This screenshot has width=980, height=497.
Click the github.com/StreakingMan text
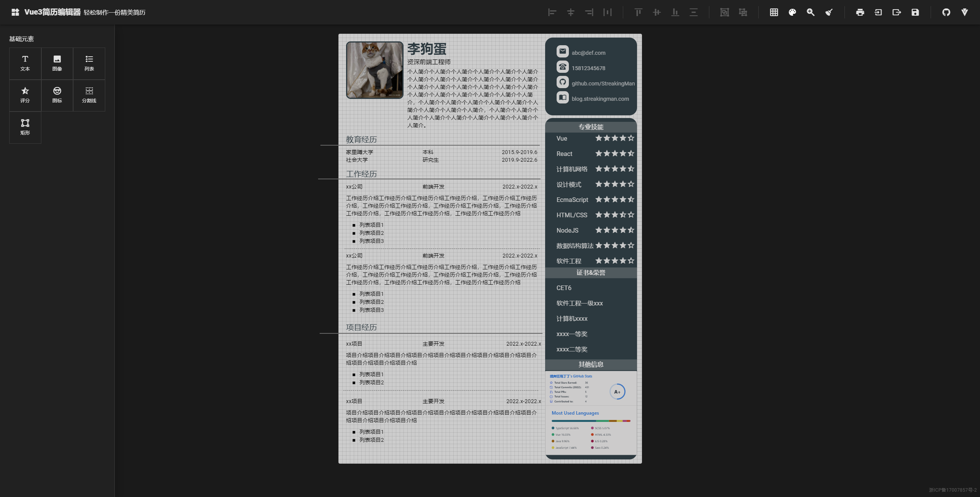point(603,84)
